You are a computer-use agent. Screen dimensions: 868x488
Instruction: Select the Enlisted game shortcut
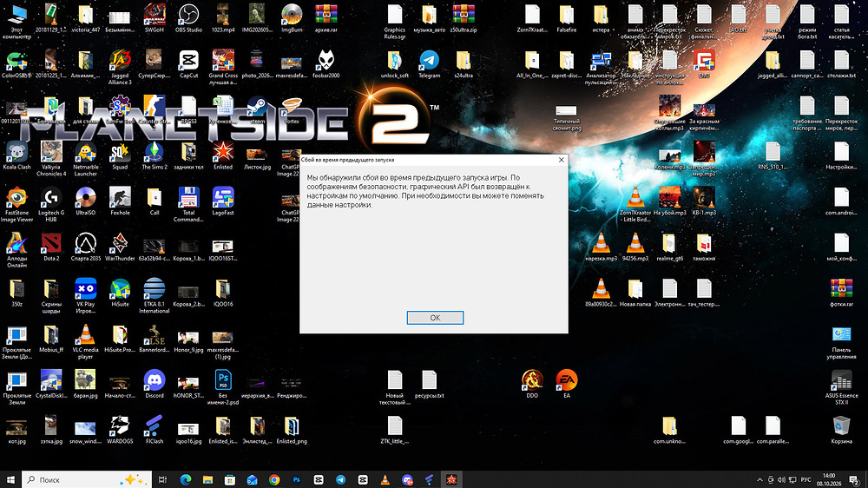[223, 155]
